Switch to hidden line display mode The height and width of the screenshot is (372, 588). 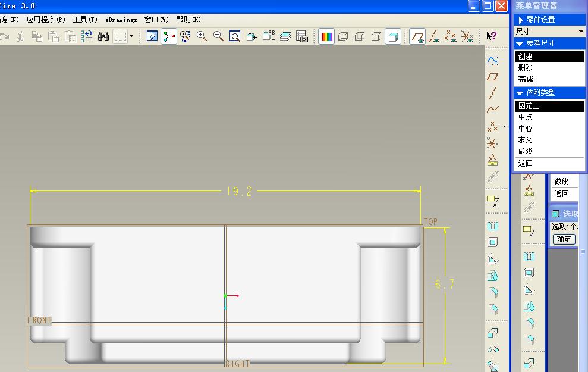click(360, 36)
